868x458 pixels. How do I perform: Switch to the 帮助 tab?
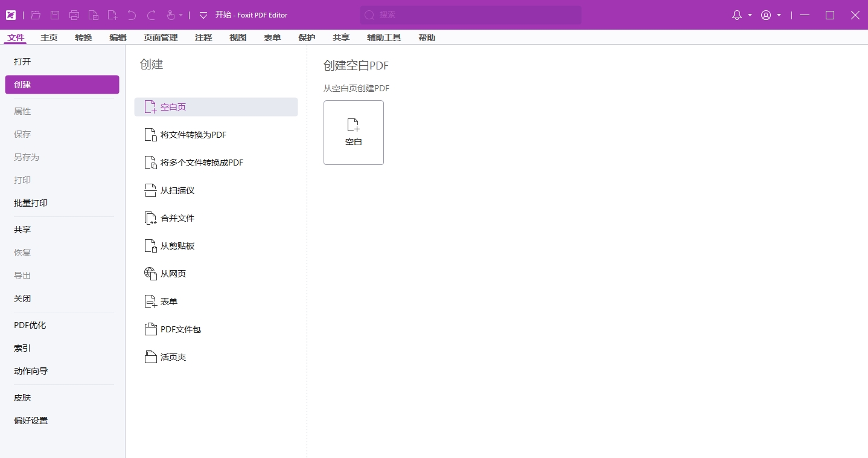click(x=427, y=37)
